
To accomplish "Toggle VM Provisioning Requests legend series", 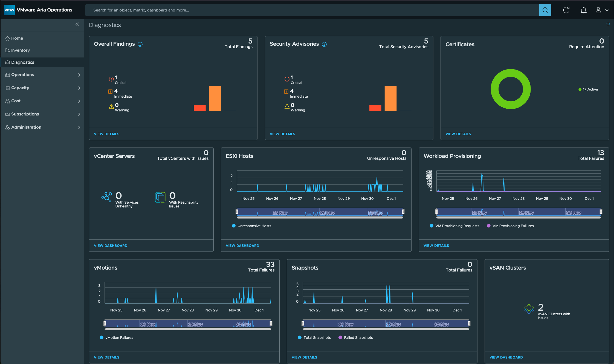I will click(x=454, y=226).
